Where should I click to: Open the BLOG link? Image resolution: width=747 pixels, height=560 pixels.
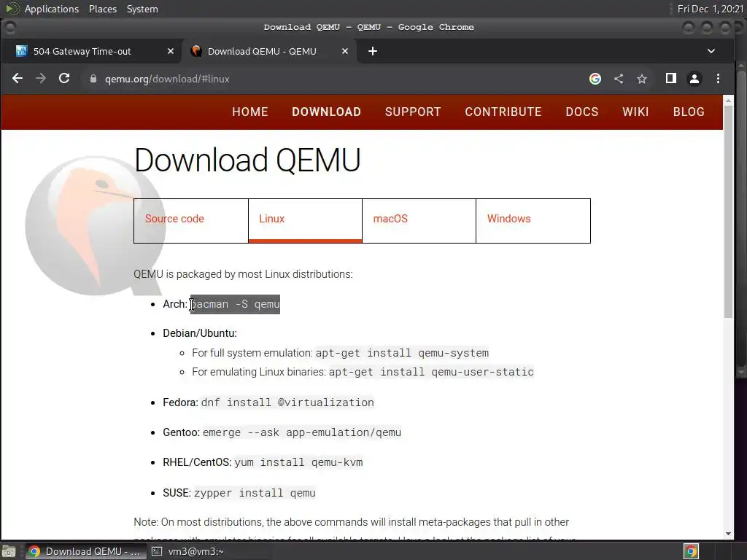tap(689, 112)
